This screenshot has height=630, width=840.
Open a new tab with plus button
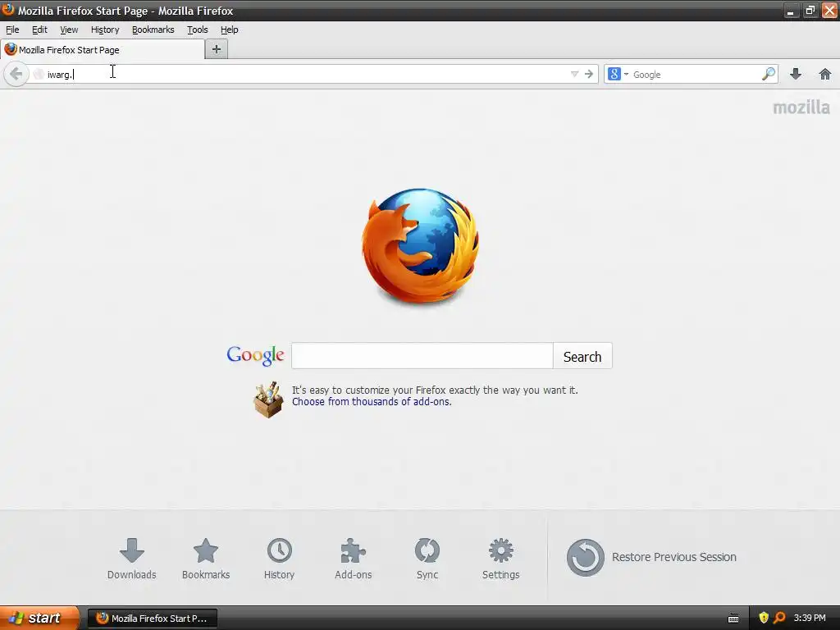pos(217,49)
